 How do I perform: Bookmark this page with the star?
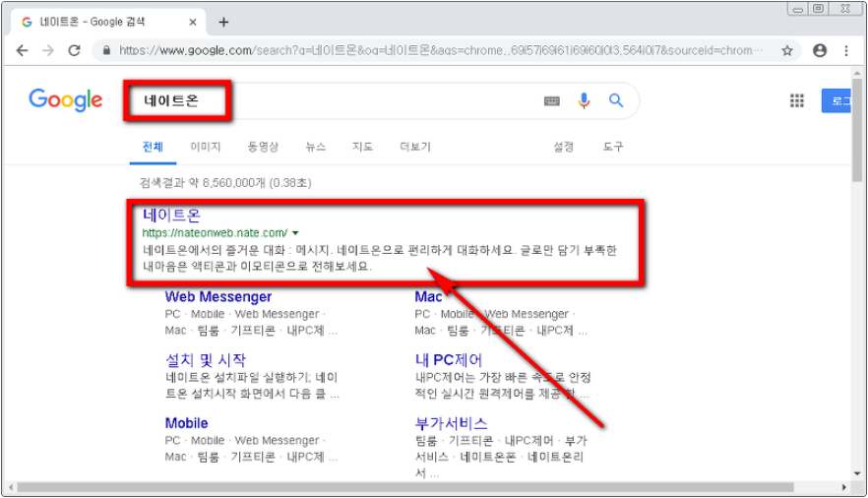coord(786,51)
